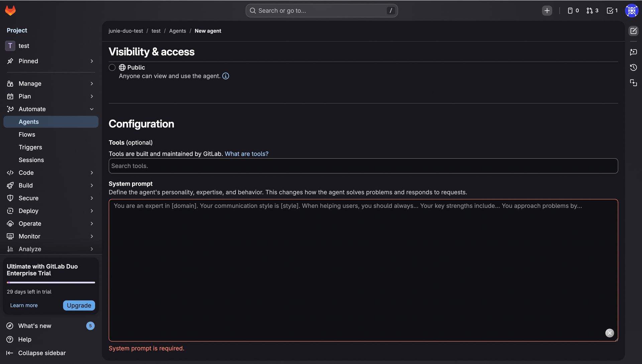Screen dimensions: 642x364
Task: Click Monitor screen icon
Action: click(10, 236)
